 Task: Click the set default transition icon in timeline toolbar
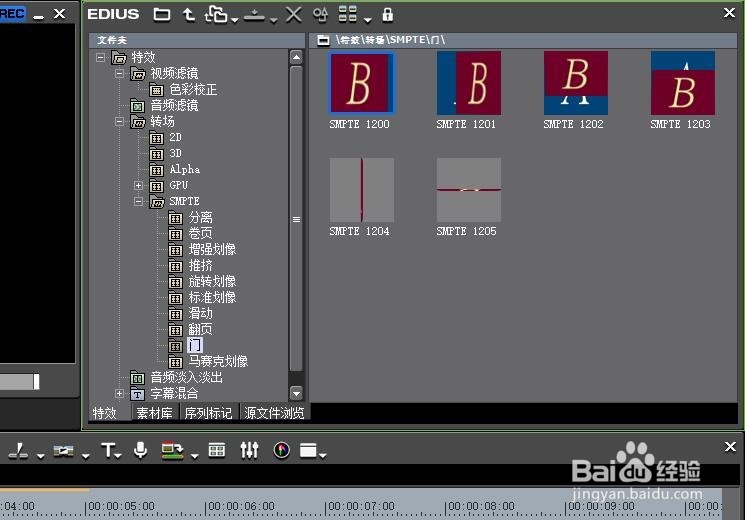[x=63, y=450]
